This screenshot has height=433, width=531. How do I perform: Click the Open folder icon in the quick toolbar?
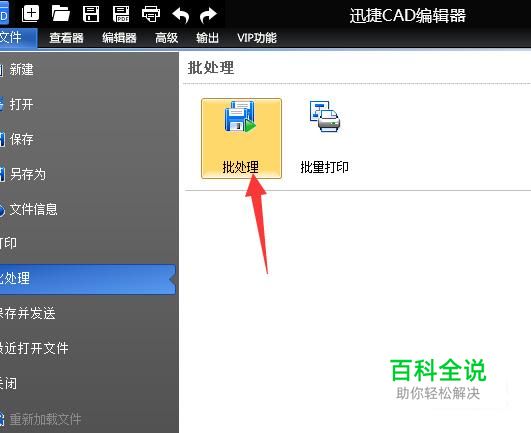coord(61,14)
